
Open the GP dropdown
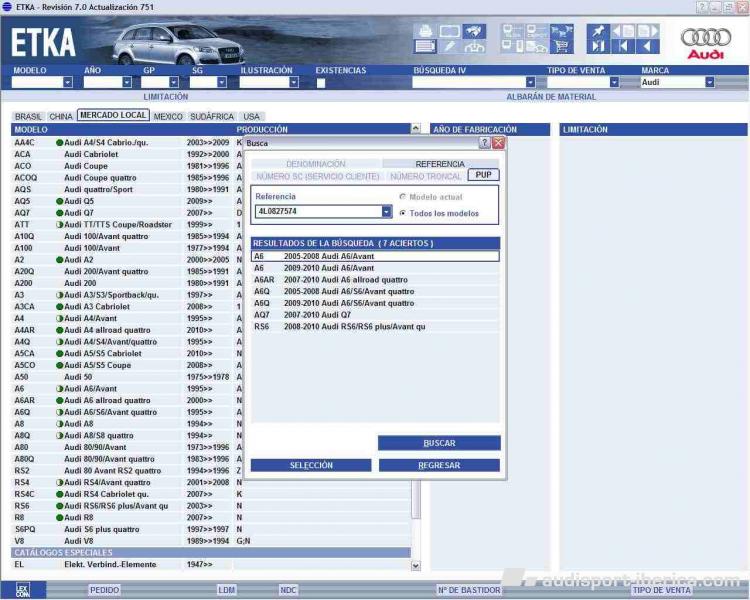point(174,82)
